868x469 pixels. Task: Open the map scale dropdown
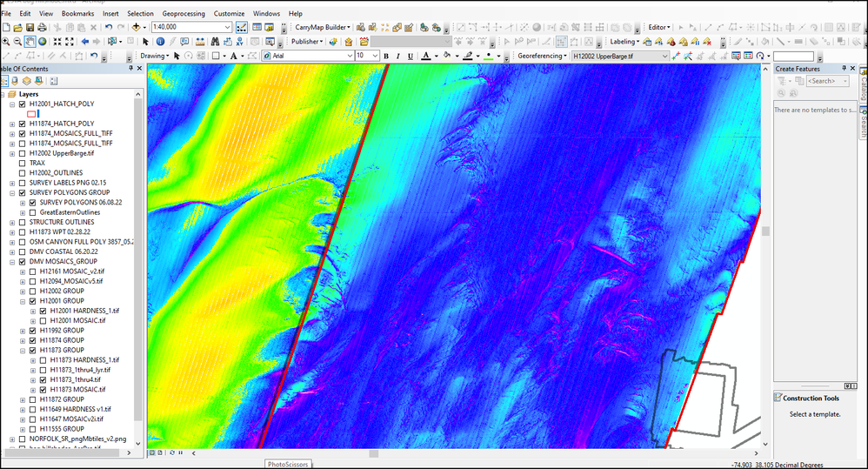coord(228,27)
